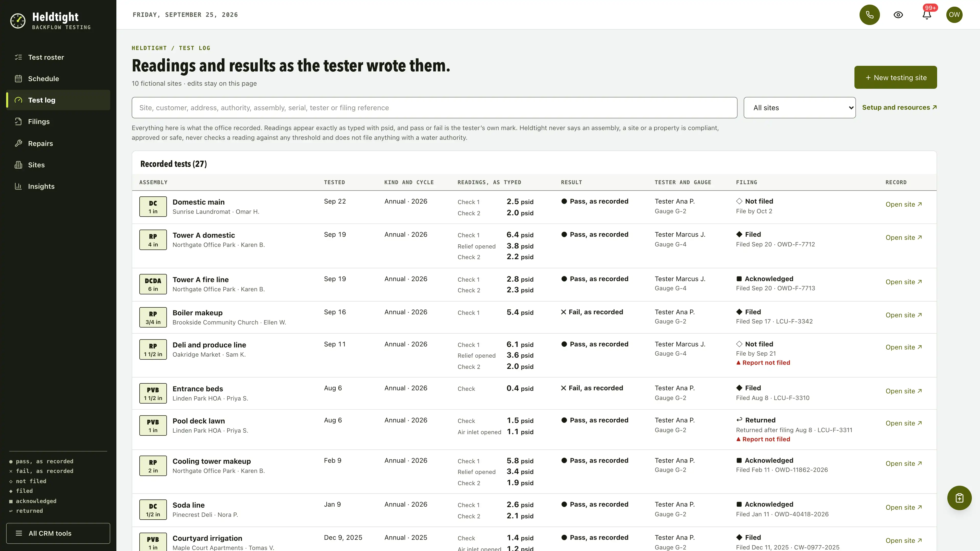The height and width of the screenshot is (551, 980).
Task: Open the Insights page
Action: (x=58, y=186)
